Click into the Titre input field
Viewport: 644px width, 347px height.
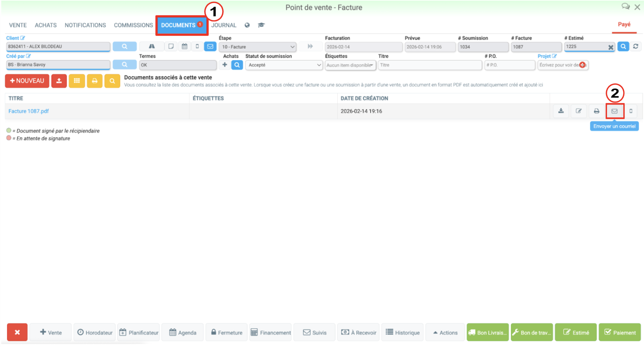[430, 65]
